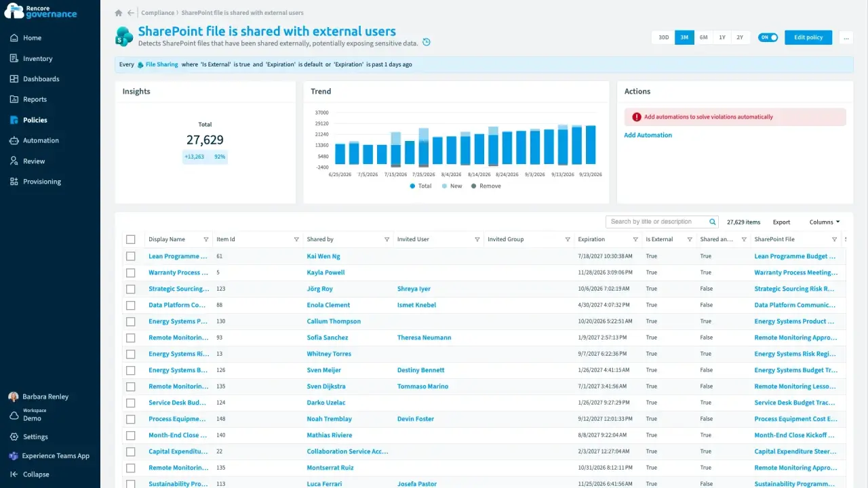This screenshot has height=488, width=868.
Task: Check the select-all checkbox in table header
Action: [x=131, y=239]
